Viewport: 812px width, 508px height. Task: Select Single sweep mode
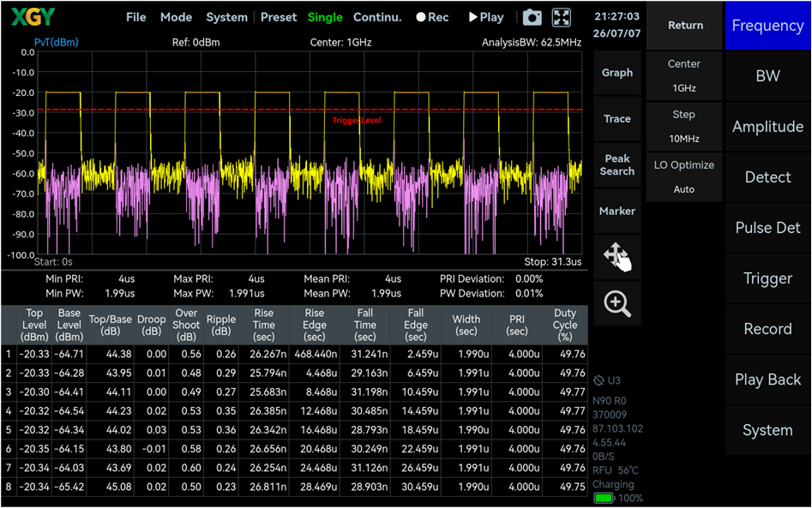point(325,17)
